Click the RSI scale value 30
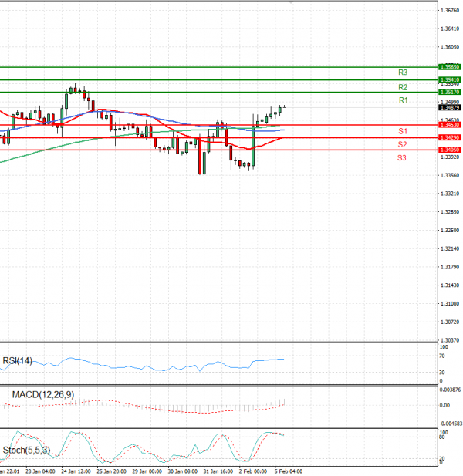463x476 pixels. coord(442,373)
